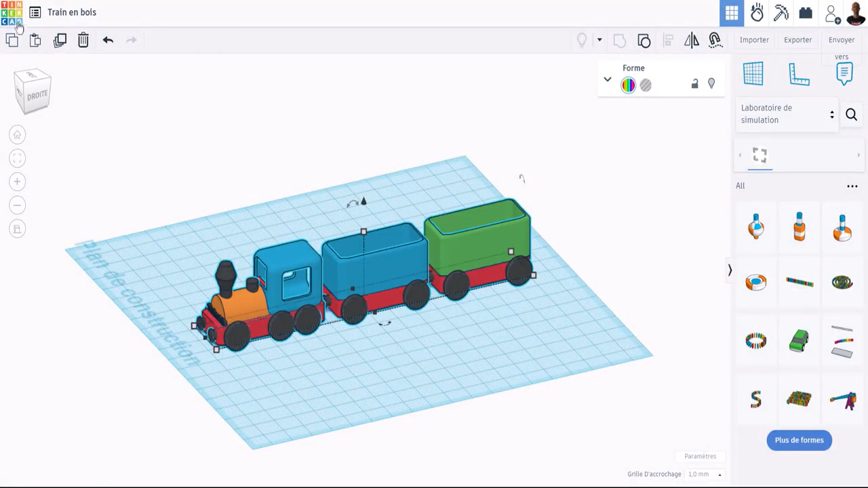Click the search magnifier in the shapes panel
This screenshot has width=868, height=488.
pyautogui.click(x=851, y=115)
